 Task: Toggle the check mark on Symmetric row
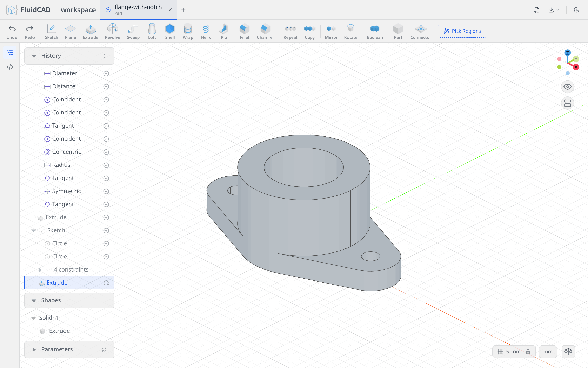106,191
